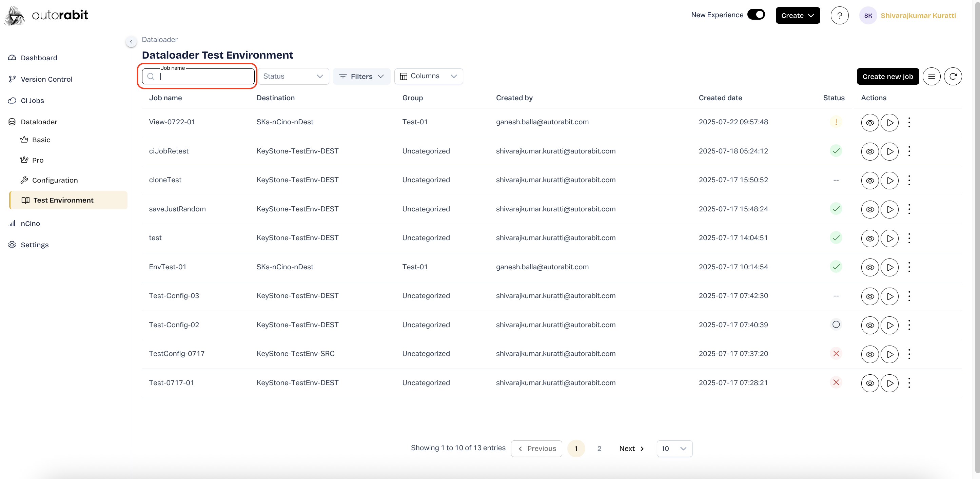The height and width of the screenshot is (479, 980).
Task: Toggle the New Experience switch
Action: (x=756, y=15)
